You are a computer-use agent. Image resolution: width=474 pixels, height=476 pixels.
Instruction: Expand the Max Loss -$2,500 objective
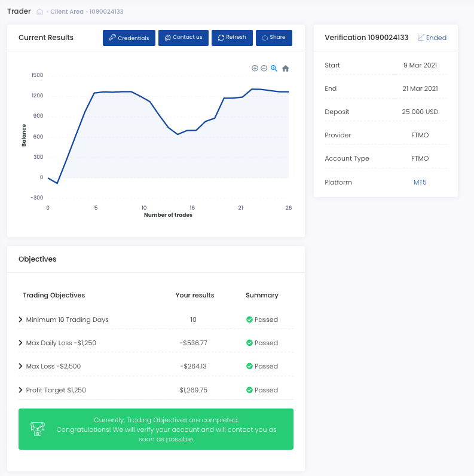click(21, 367)
